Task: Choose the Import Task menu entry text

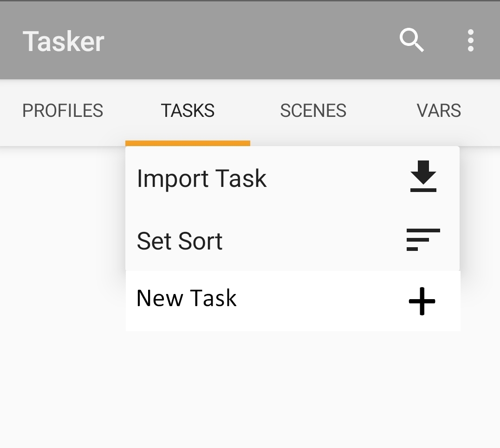Action: pos(201,179)
